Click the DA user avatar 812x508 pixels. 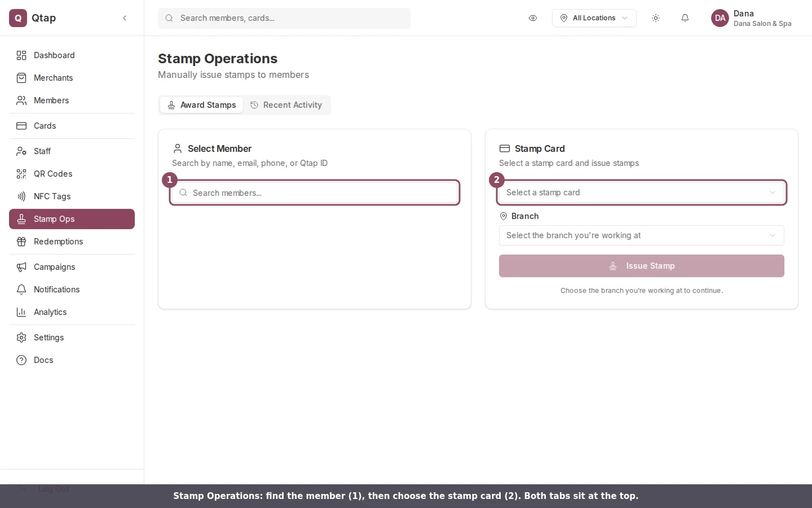pos(720,18)
